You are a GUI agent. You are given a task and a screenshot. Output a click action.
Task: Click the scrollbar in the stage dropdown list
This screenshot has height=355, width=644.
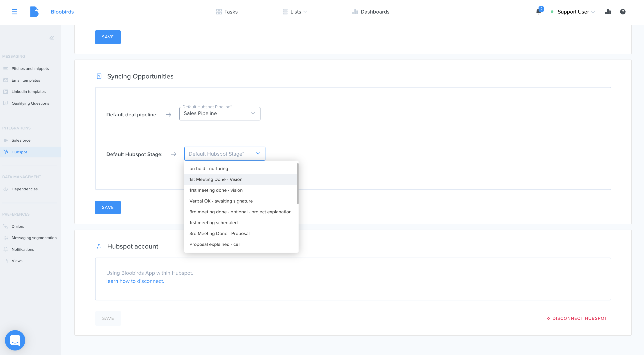(x=297, y=184)
